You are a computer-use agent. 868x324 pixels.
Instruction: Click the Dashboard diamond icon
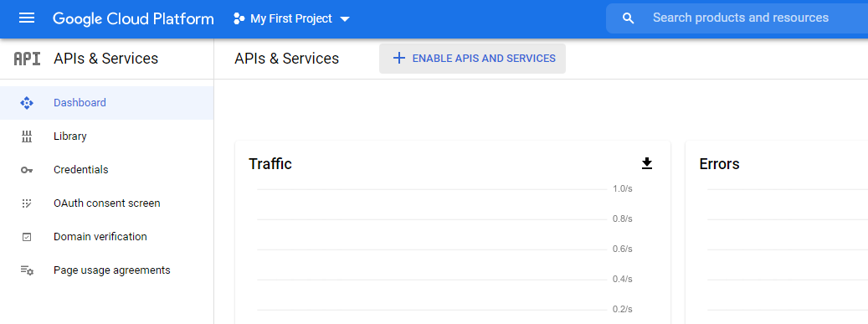coord(27,103)
